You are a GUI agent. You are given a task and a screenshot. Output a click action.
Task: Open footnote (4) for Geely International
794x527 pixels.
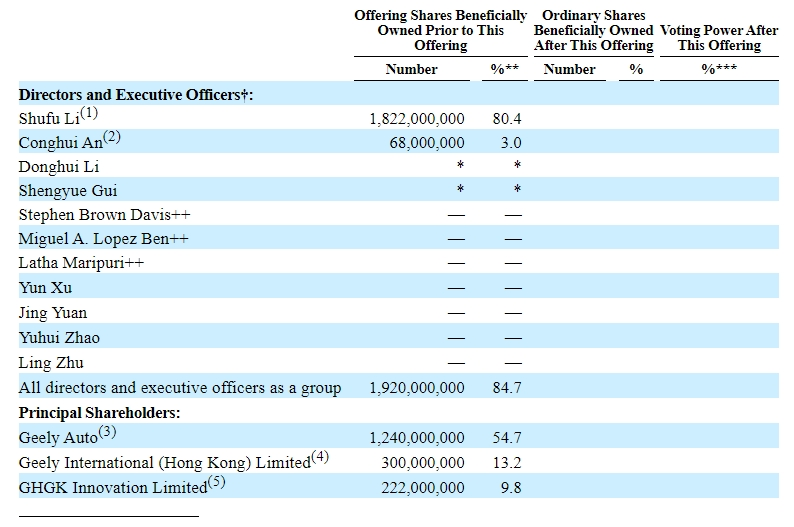point(319,458)
